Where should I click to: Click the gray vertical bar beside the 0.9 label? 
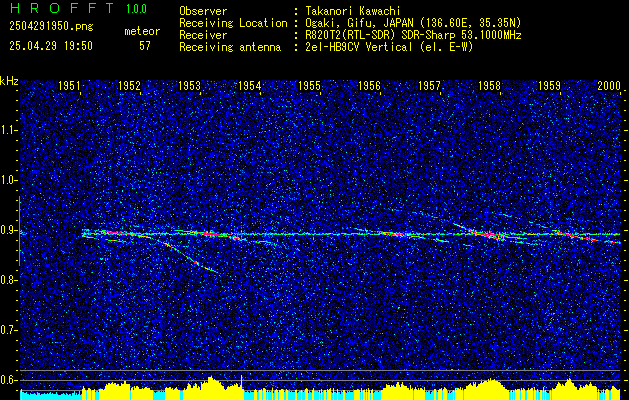coord(19,231)
